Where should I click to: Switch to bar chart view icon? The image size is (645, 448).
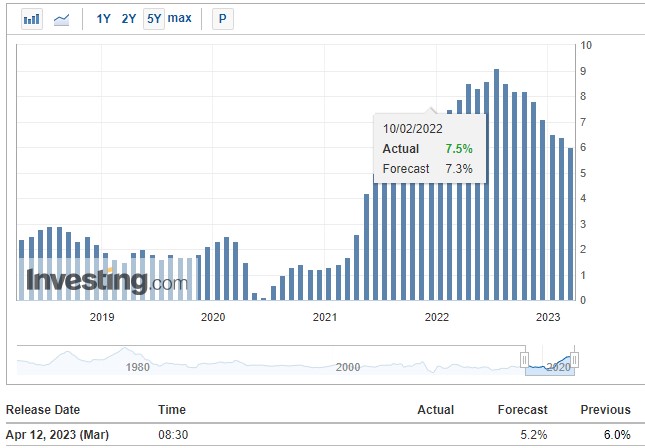(32, 19)
